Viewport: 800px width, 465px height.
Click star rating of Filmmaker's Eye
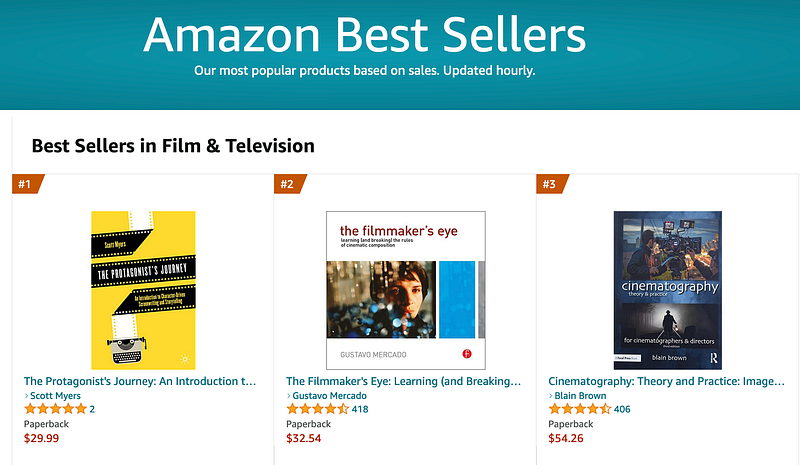pos(317,409)
